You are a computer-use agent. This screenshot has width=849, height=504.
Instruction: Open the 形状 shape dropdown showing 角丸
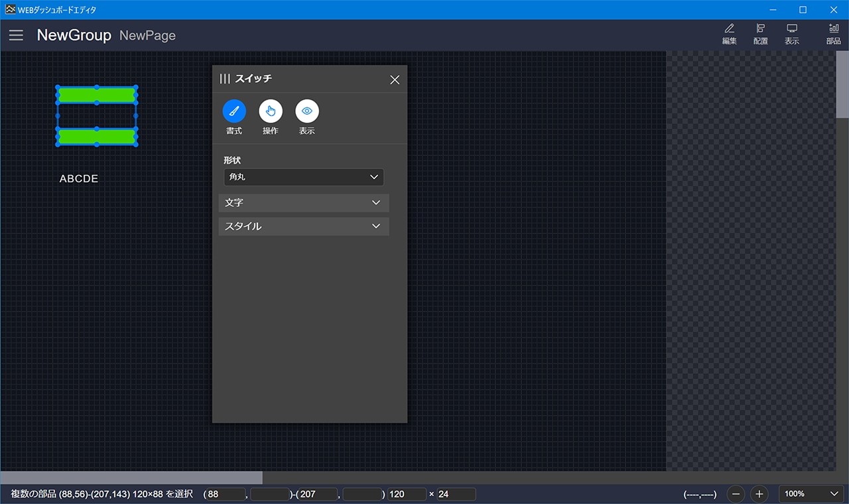point(304,177)
